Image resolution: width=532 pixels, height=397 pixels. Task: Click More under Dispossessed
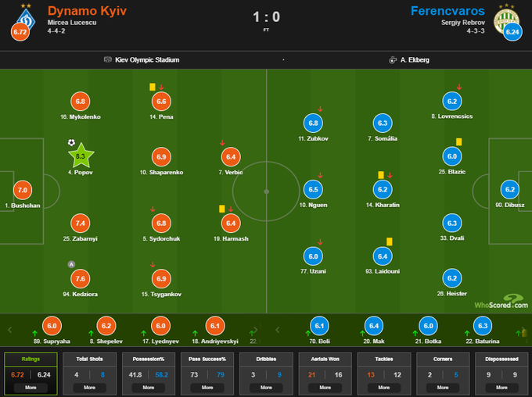pos(501,387)
